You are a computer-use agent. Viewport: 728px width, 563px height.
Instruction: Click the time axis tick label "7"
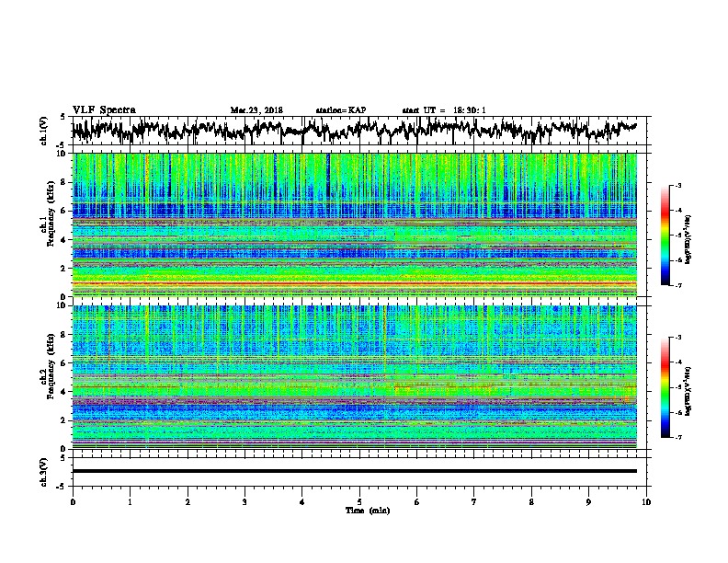click(474, 502)
